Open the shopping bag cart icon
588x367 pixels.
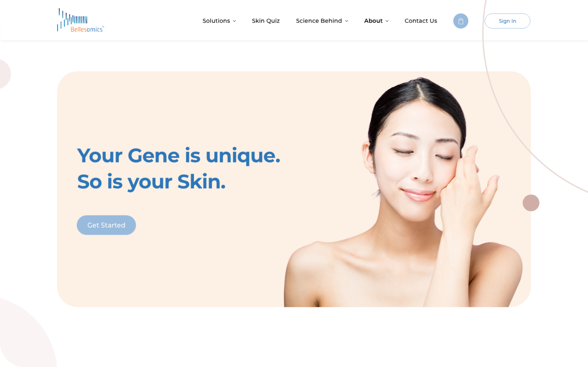tap(461, 21)
